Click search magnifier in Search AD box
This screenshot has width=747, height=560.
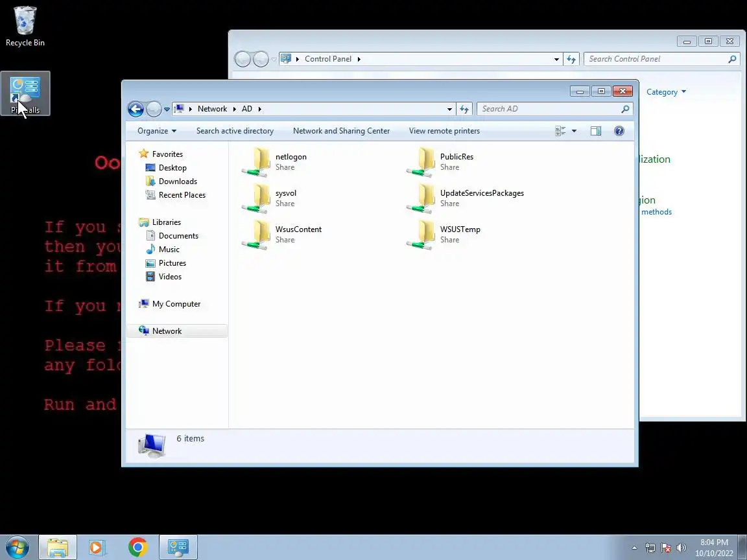(625, 109)
